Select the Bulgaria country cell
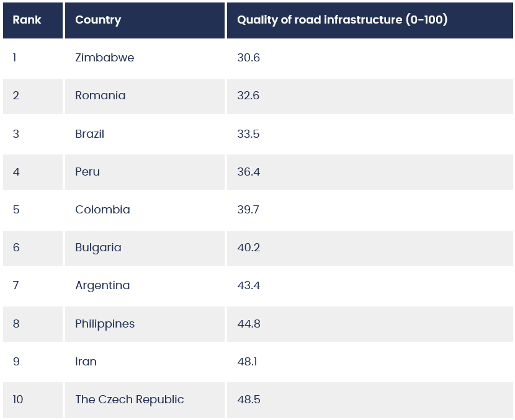This screenshot has width=515, height=420. (x=145, y=248)
